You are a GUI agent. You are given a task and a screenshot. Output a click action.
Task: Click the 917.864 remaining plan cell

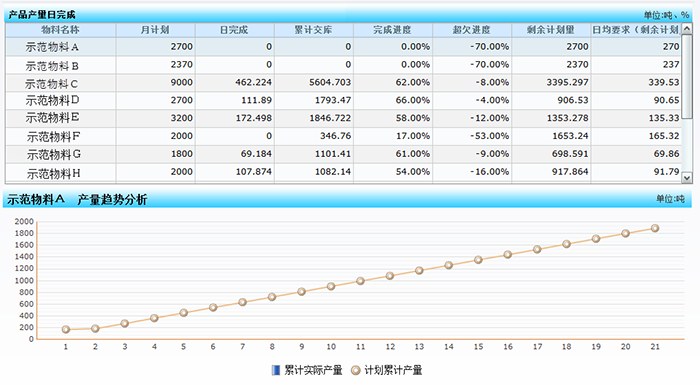point(550,172)
